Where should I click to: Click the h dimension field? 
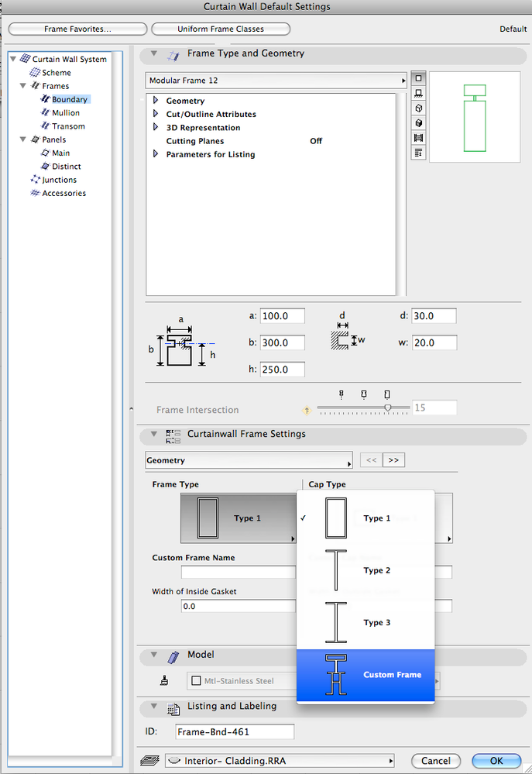283,370
